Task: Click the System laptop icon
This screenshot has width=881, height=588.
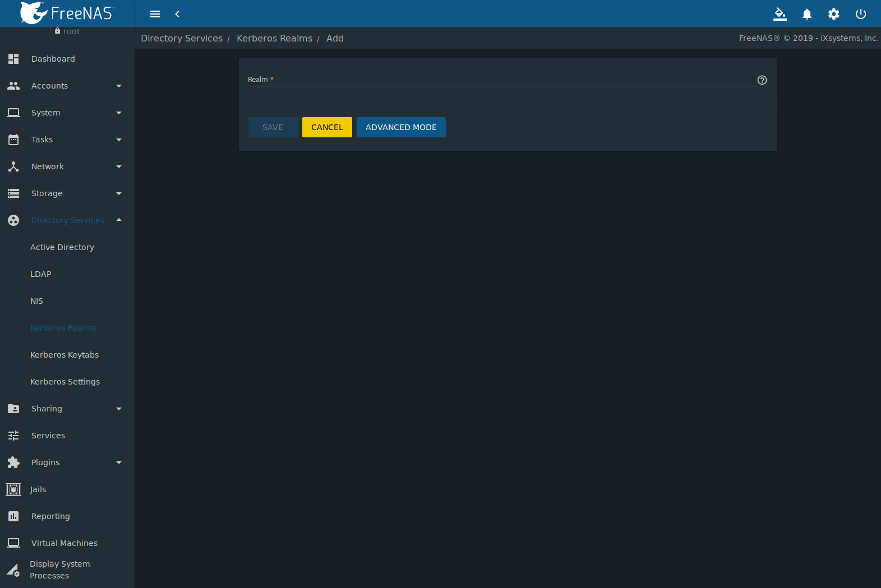Action: 13,113
